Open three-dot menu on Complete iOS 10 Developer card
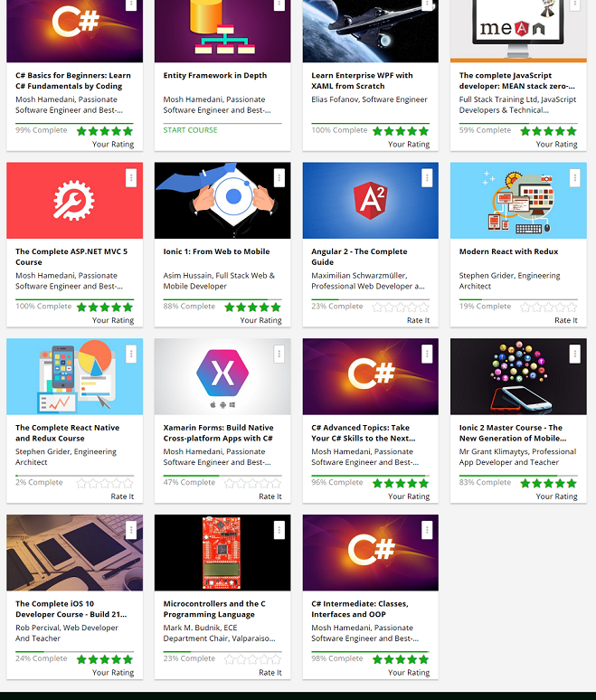 coord(131,530)
